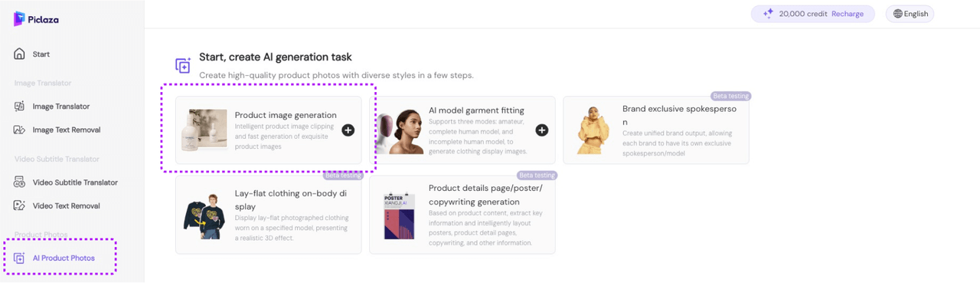Open the Video Subtitle Translator icon
The height and width of the screenshot is (283, 980).
pos(20,183)
